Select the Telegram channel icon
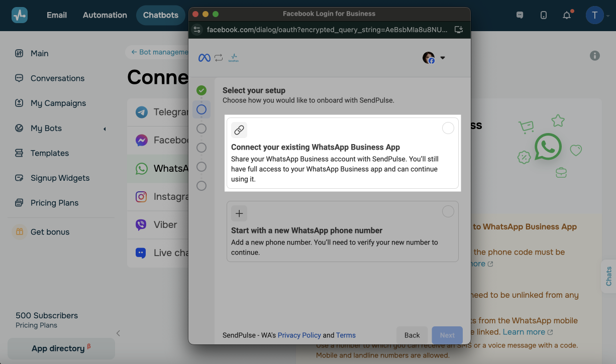 [x=142, y=112]
